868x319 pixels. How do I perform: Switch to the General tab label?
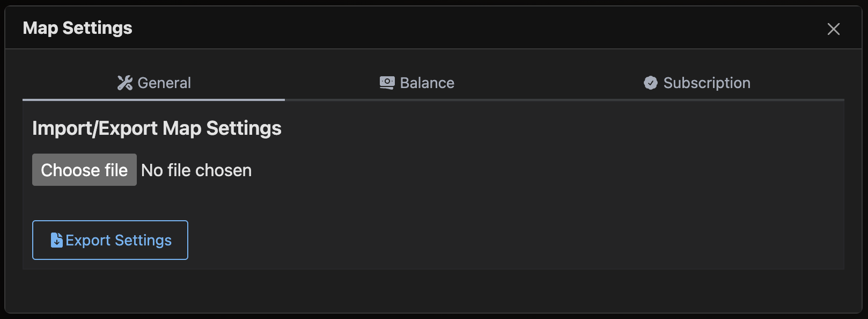tap(164, 83)
